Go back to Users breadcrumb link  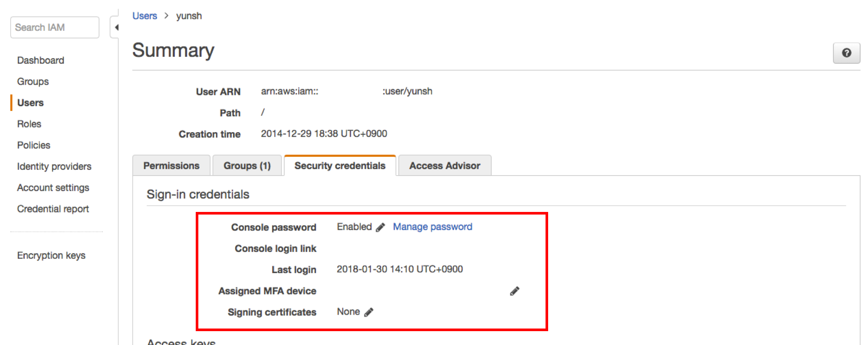tap(145, 16)
